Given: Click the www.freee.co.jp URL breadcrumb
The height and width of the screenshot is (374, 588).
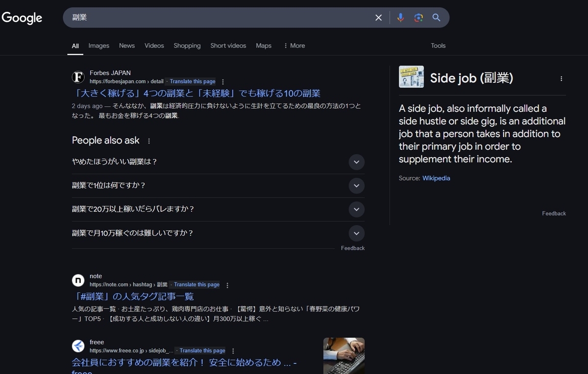Looking at the screenshot, I should (131, 351).
